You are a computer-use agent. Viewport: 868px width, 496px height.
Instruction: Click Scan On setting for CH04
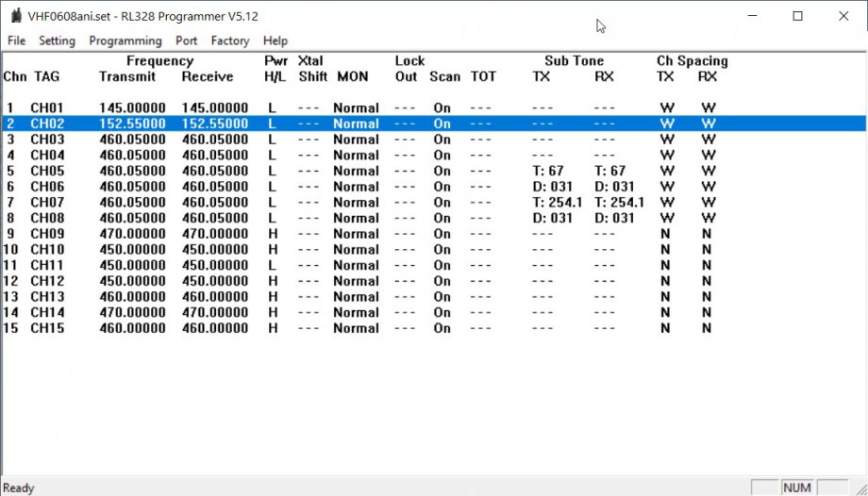(442, 156)
